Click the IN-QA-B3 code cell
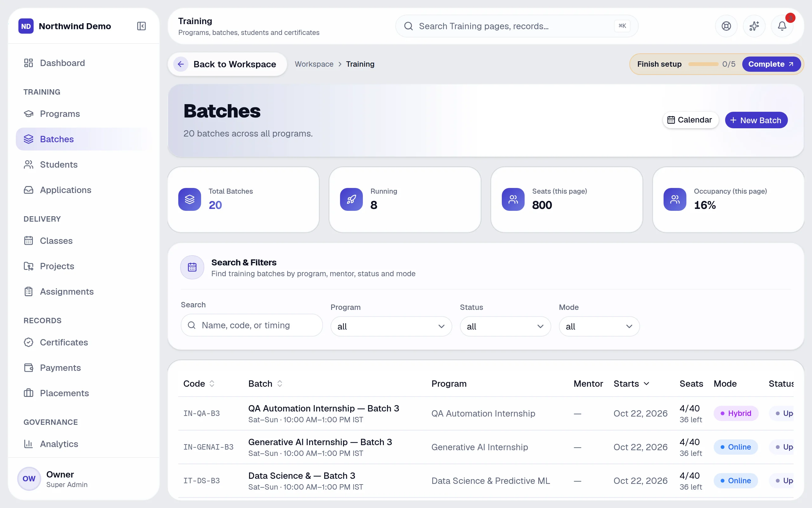 [201, 413]
